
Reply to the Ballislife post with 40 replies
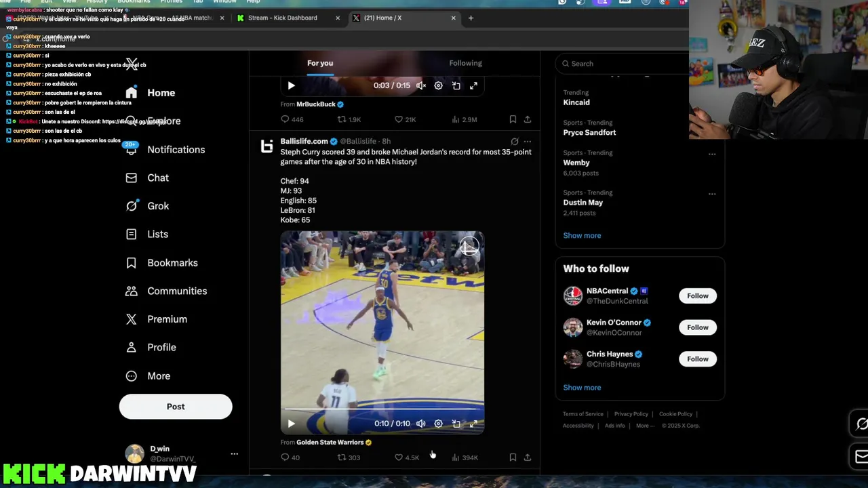click(290, 457)
